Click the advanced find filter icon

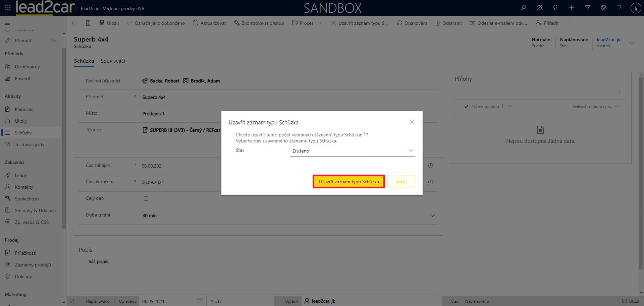pyautogui.click(x=588, y=8)
